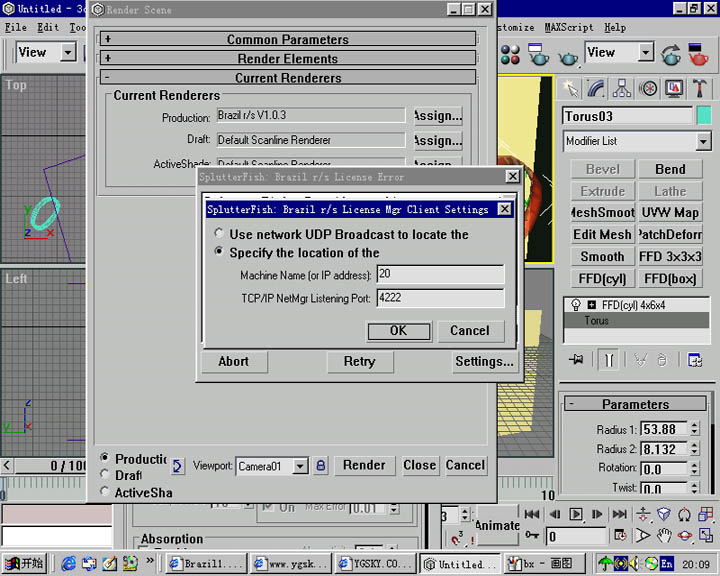This screenshot has width=720, height=576.
Task: Toggle the Key Mode key icon
Action: pyautogui.click(x=532, y=535)
